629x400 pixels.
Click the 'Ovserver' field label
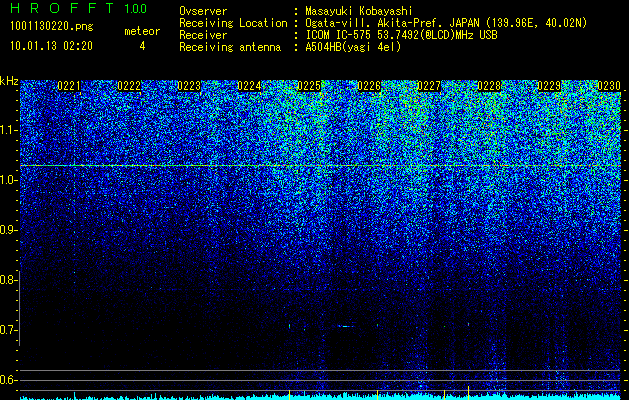[x=203, y=11]
